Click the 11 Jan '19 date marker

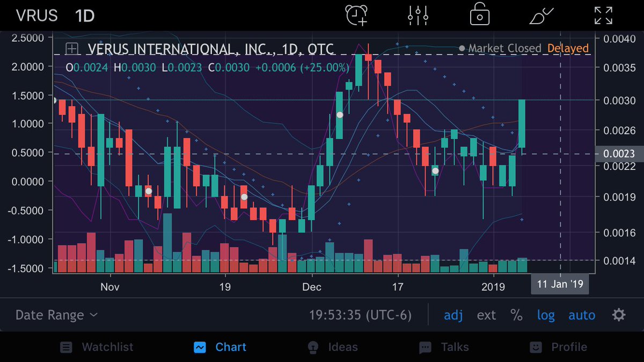pyautogui.click(x=560, y=284)
